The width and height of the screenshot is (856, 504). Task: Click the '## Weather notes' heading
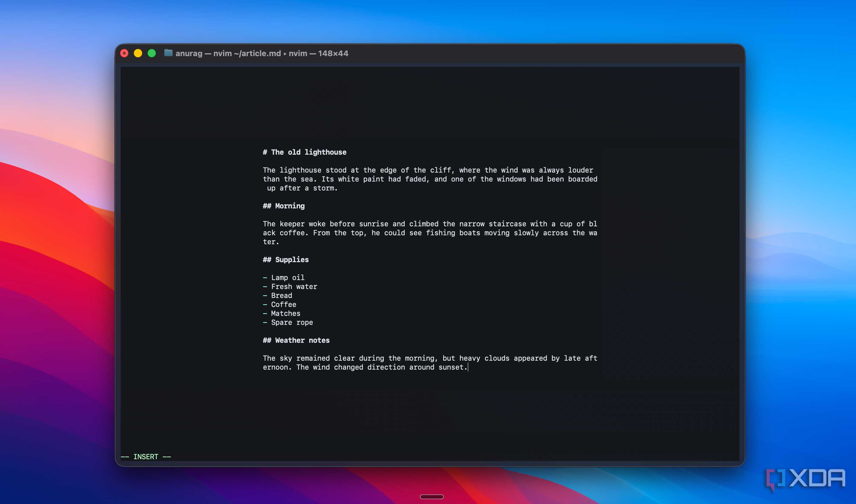coord(296,340)
